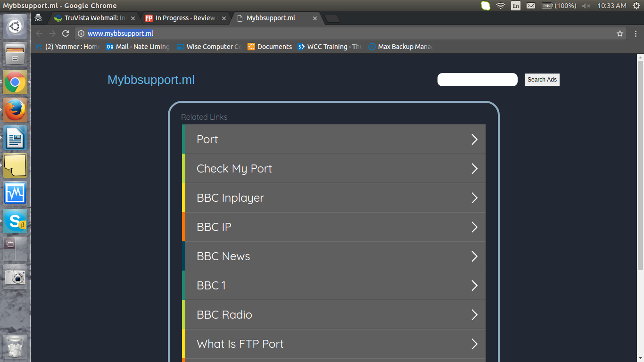Open the green indicator in top panel
This screenshot has height=362, width=644.
(x=486, y=6)
